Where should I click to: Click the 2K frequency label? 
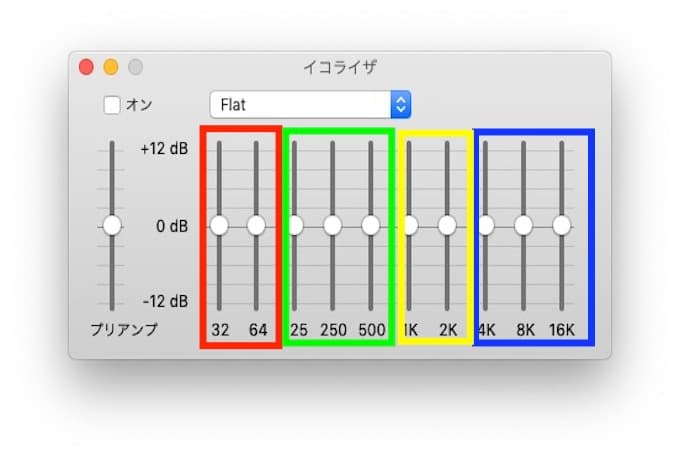448,330
